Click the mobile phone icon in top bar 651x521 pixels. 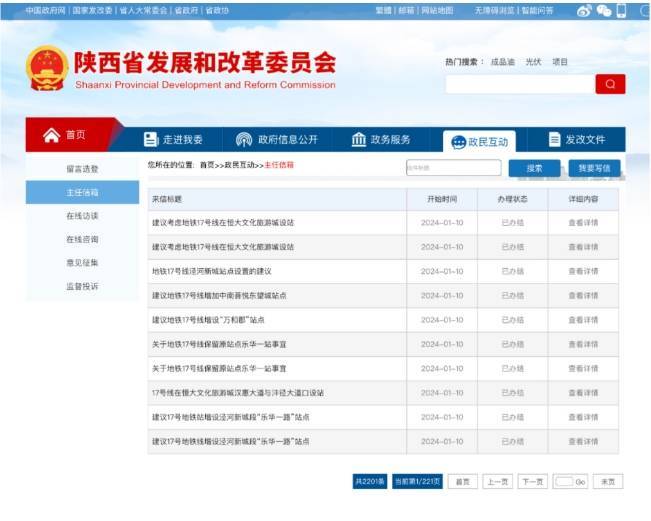(x=621, y=10)
